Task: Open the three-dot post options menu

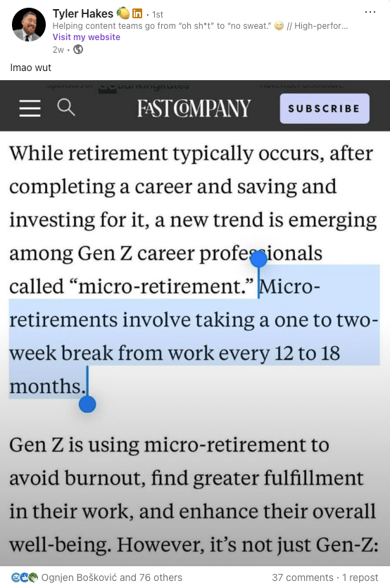Action: (370, 13)
